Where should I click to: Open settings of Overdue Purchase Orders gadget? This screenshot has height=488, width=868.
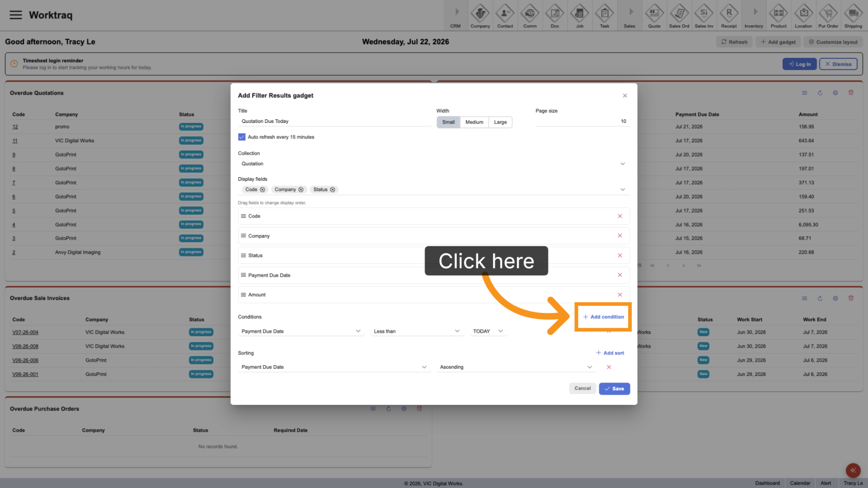point(404,408)
